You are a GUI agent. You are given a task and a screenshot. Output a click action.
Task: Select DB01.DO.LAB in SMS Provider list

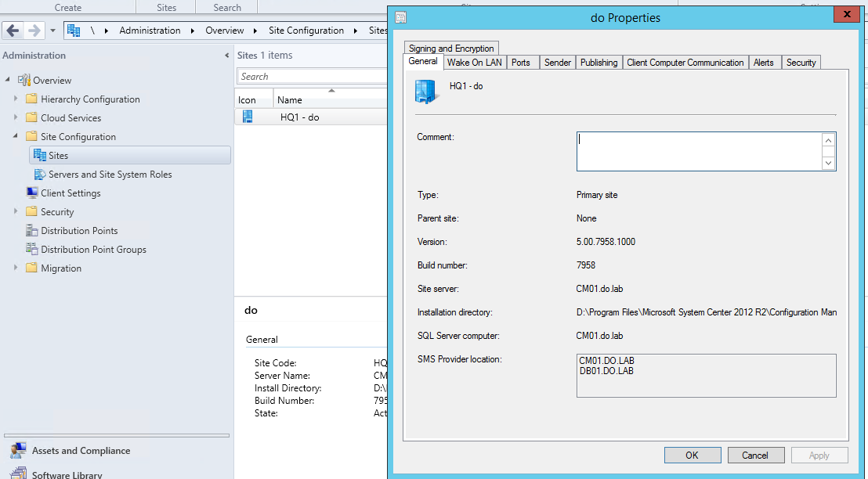[606, 370]
